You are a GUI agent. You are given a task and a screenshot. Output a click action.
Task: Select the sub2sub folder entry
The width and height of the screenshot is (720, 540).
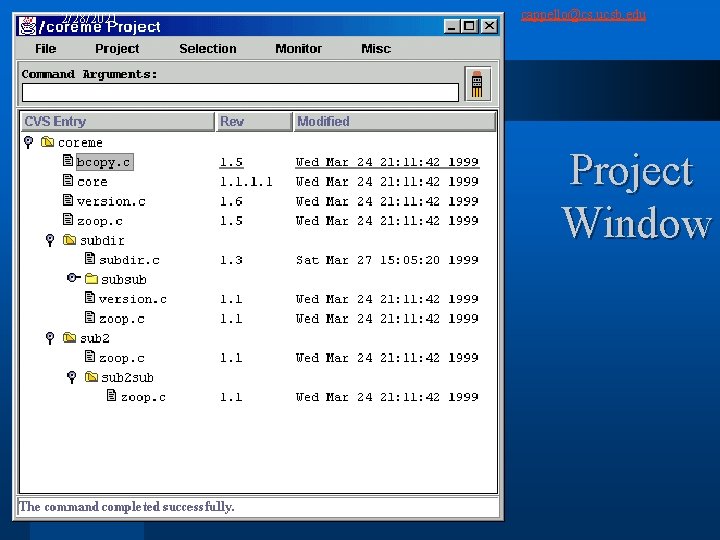127,378
